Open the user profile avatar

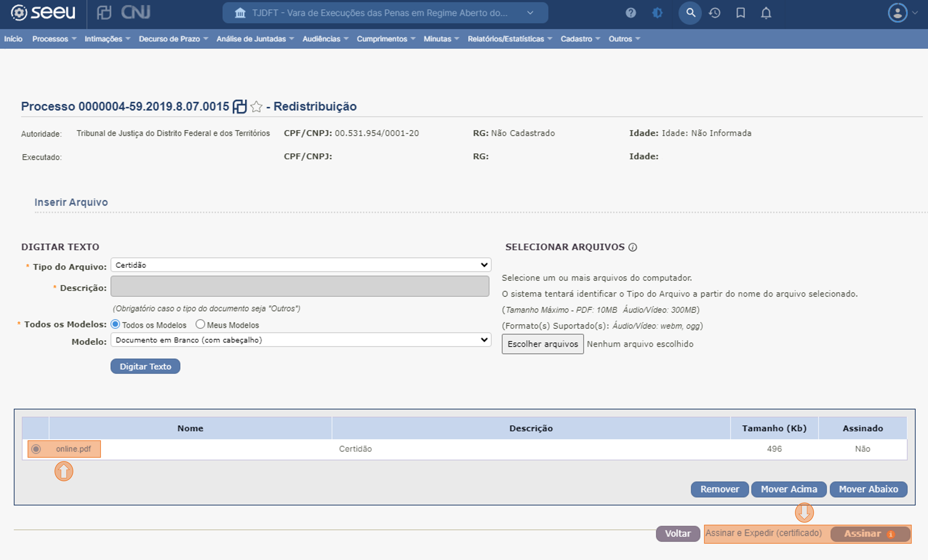[x=897, y=13]
